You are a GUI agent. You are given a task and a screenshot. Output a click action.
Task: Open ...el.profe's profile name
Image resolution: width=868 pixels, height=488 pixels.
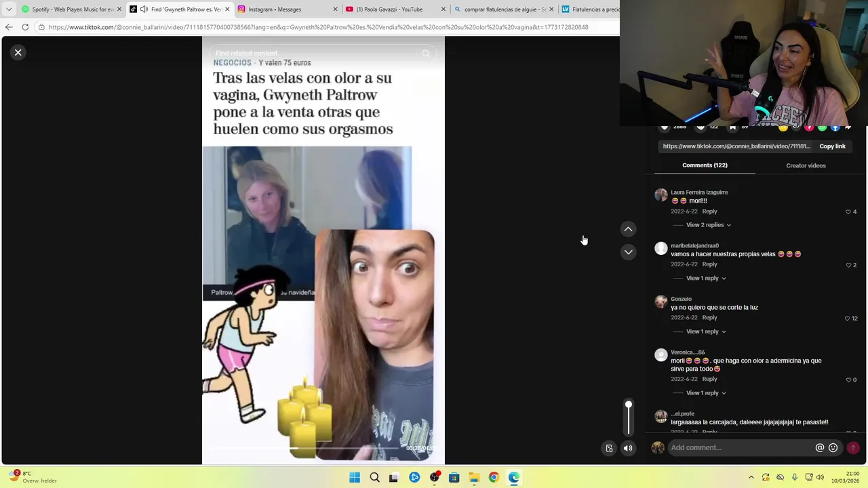(x=683, y=414)
